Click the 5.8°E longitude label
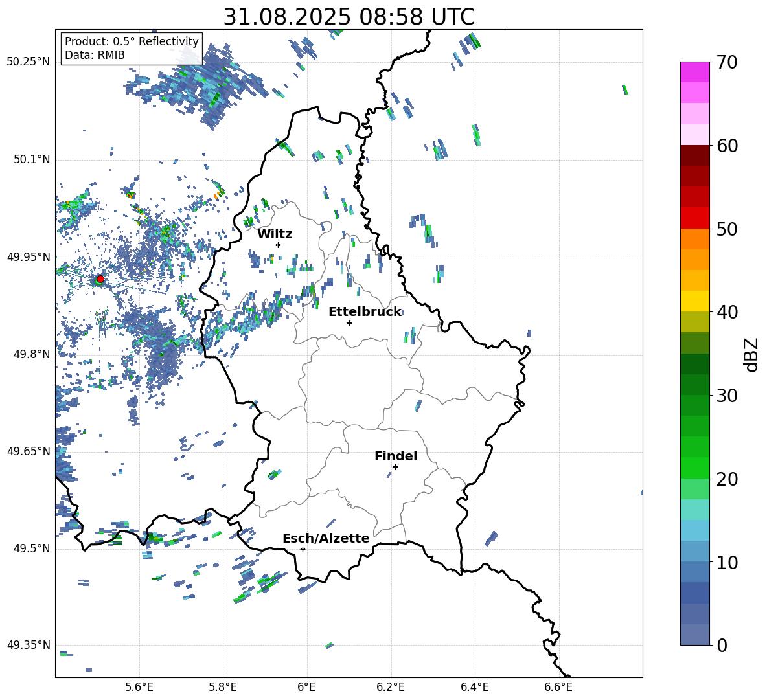The image size is (767, 700). tap(223, 687)
